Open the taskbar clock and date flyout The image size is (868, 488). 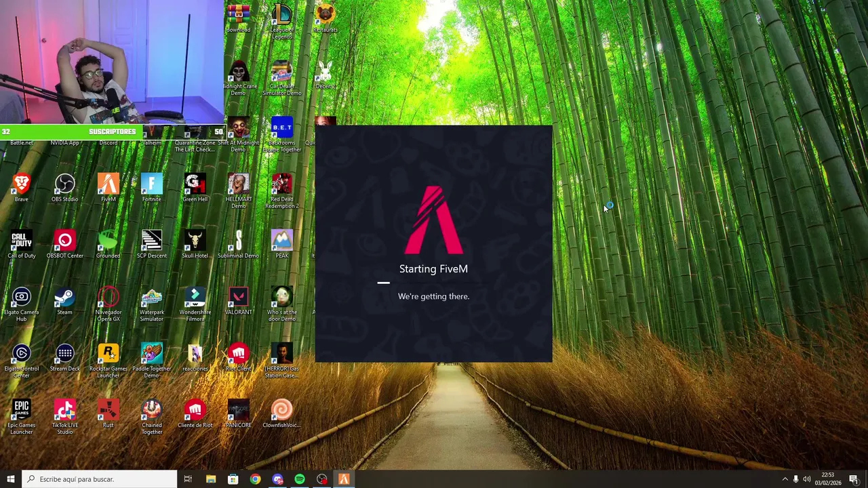[x=828, y=479]
